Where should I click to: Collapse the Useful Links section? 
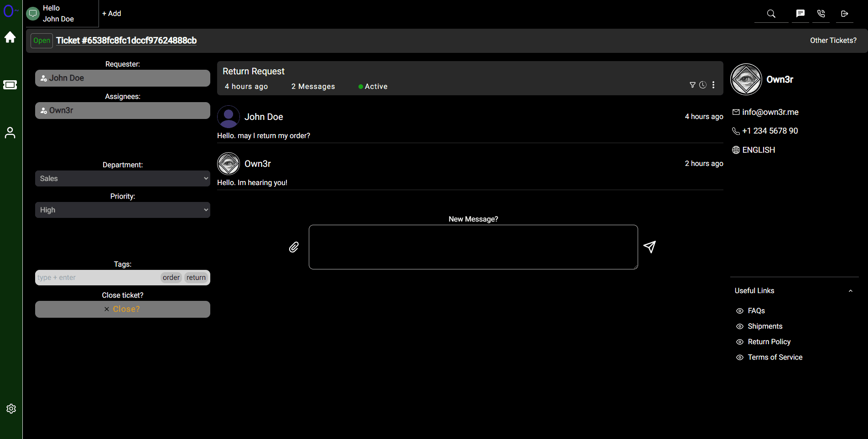point(850,290)
